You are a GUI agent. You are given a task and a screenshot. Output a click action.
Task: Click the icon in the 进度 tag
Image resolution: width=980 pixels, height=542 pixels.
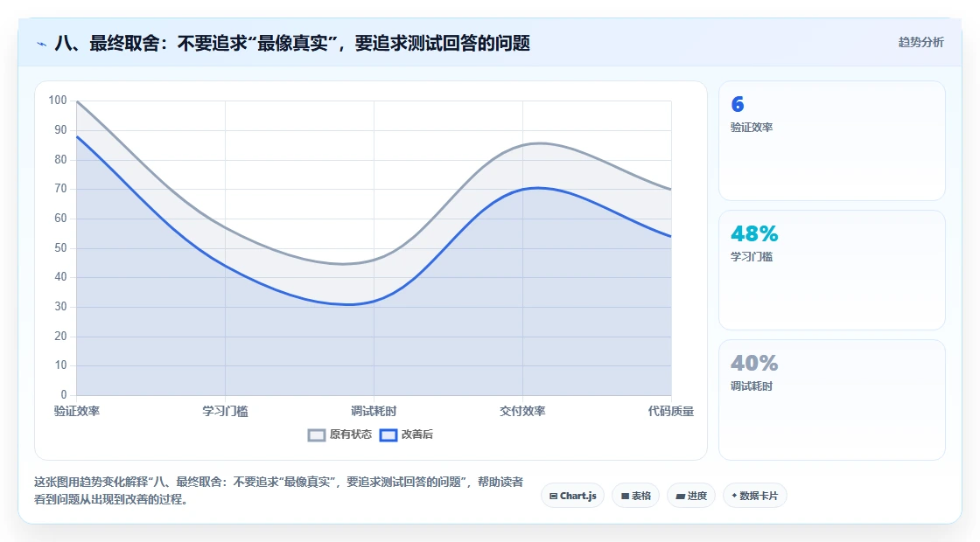coord(680,497)
